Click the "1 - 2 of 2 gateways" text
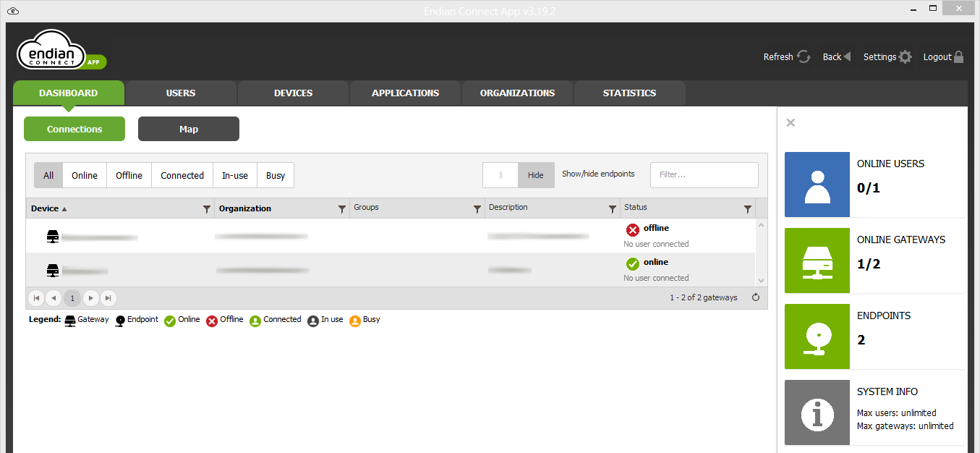 click(704, 297)
